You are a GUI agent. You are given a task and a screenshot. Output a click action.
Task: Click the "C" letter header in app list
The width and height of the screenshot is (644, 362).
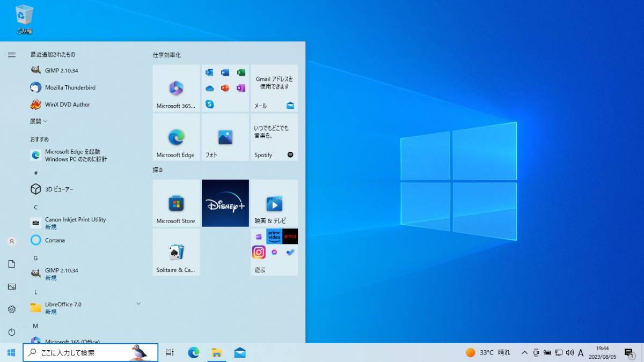coord(35,207)
